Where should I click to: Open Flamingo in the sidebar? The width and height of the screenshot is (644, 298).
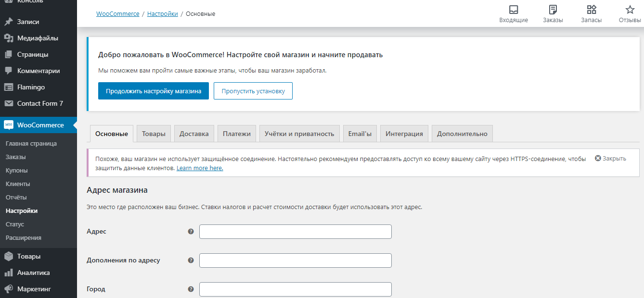pos(31,87)
